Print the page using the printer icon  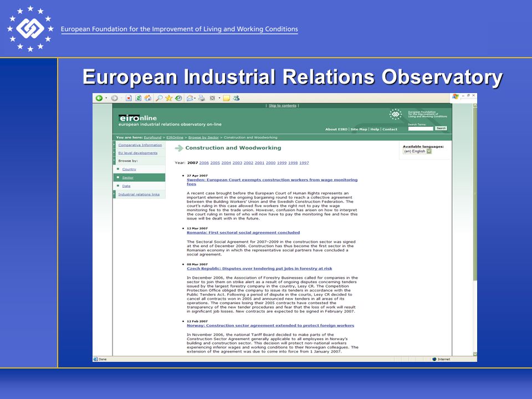click(202, 98)
